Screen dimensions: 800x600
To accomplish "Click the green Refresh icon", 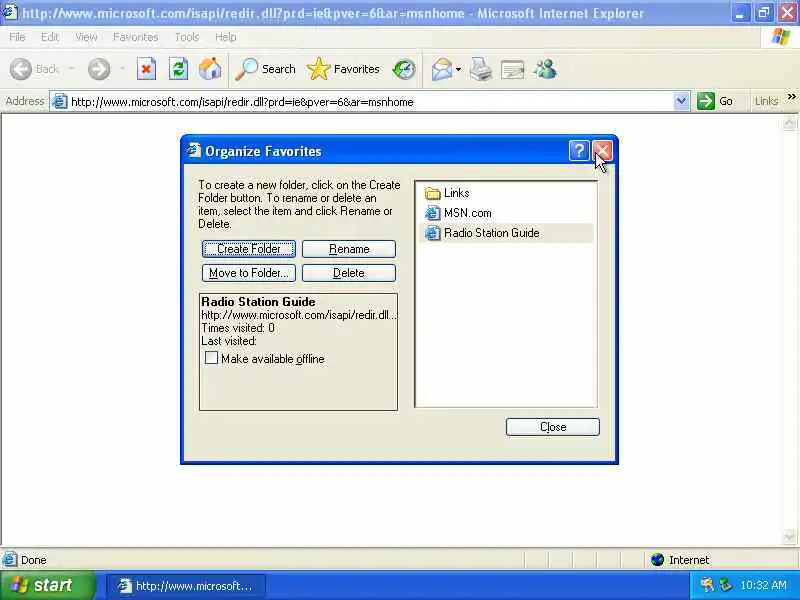I will tap(178, 69).
